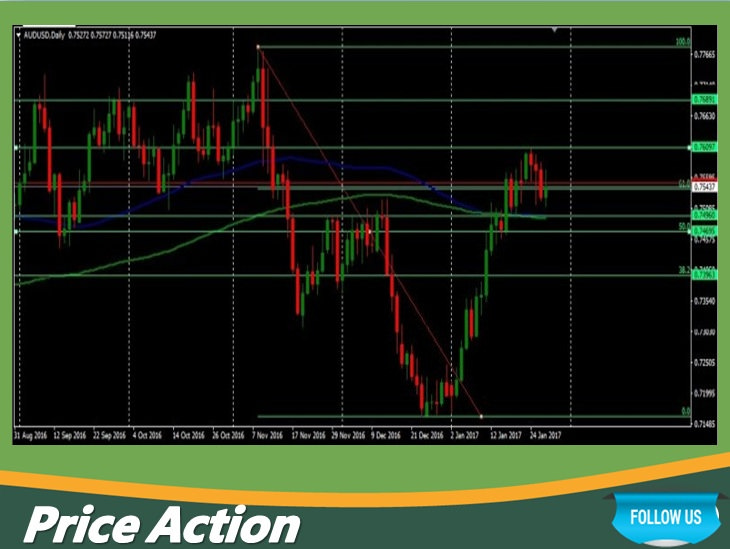Click the FOLLOW US button
The width and height of the screenshot is (730, 549).
tap(664, 518)
